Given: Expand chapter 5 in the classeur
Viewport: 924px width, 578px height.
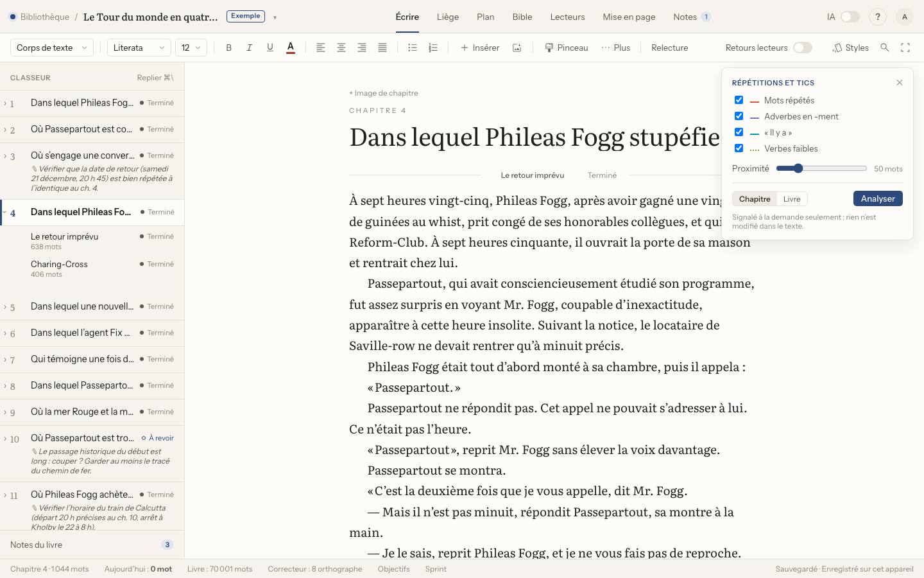Looking at the screenshot, I should 5,307.
